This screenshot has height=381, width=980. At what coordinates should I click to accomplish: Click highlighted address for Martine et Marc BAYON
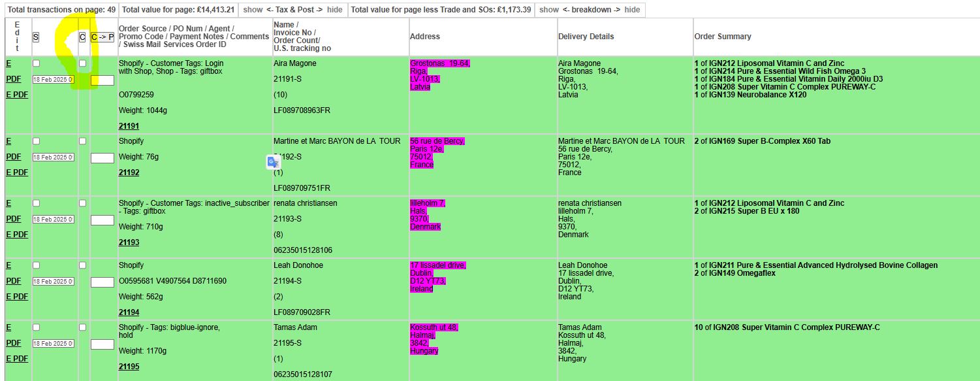tap(436, 153)
